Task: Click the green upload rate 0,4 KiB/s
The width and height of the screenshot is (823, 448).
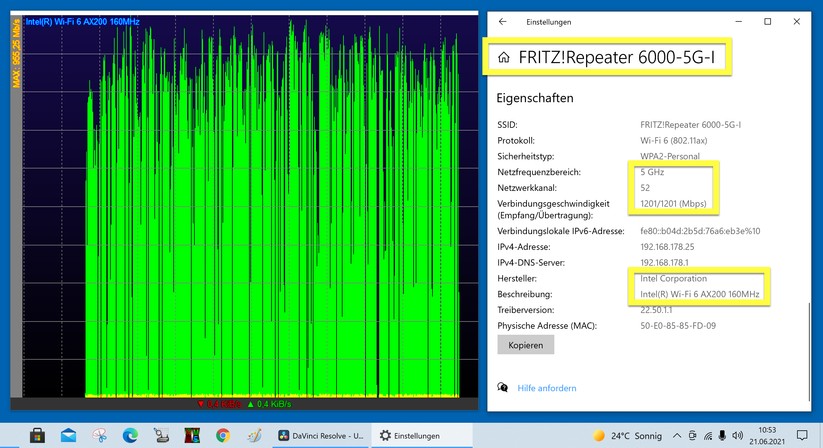Action: click(x=269, y=404)
